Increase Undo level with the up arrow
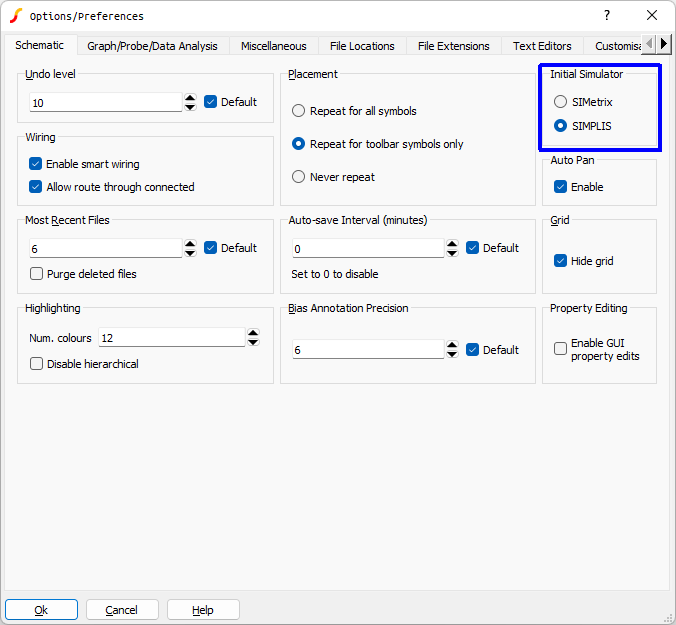Screen dimensions: 676x625 190,97
